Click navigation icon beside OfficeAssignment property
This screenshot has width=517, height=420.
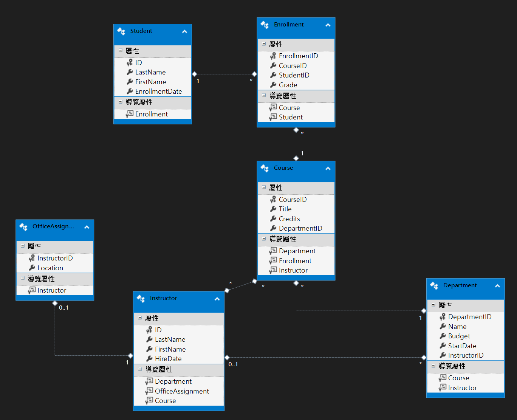[149, 391]
